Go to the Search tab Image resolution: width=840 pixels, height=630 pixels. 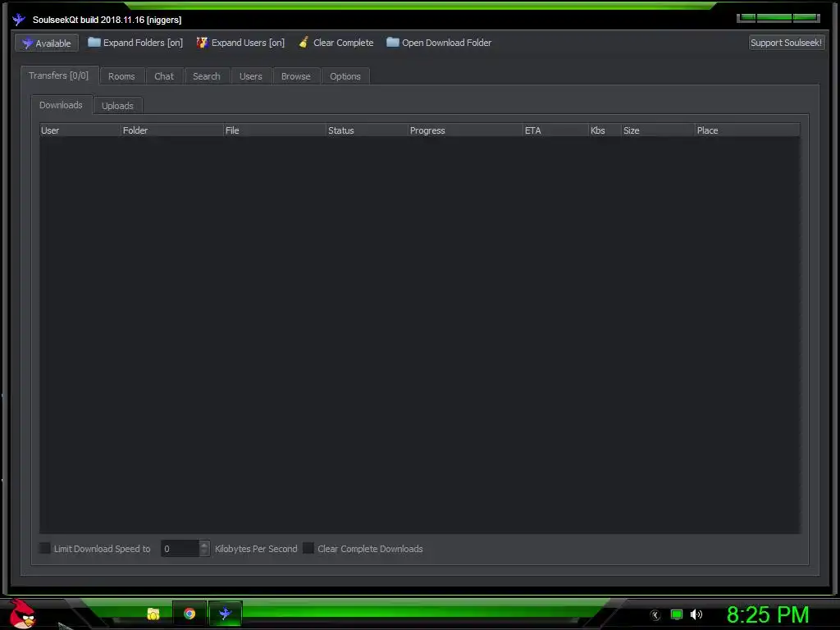tap(206, 76)
